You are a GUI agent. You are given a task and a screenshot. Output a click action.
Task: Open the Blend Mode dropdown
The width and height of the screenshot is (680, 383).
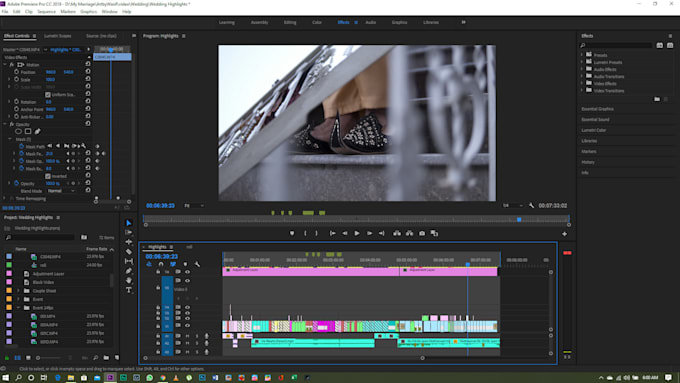point(61,191)
